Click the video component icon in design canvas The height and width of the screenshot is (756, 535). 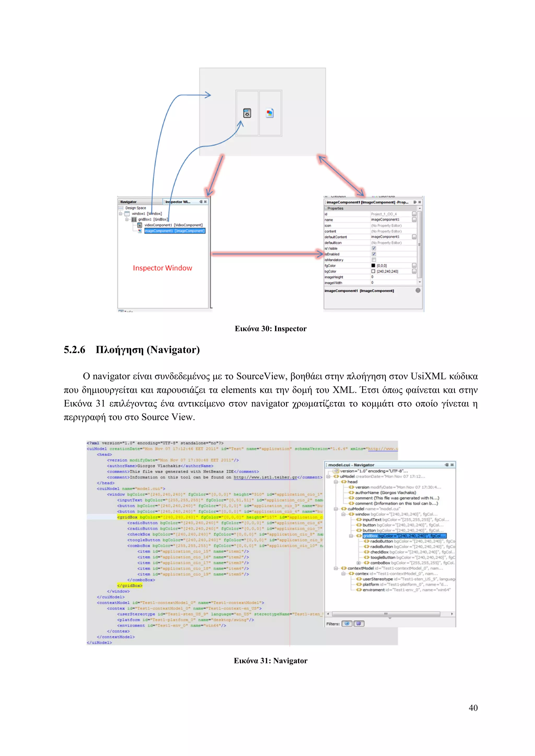point(247,113)
